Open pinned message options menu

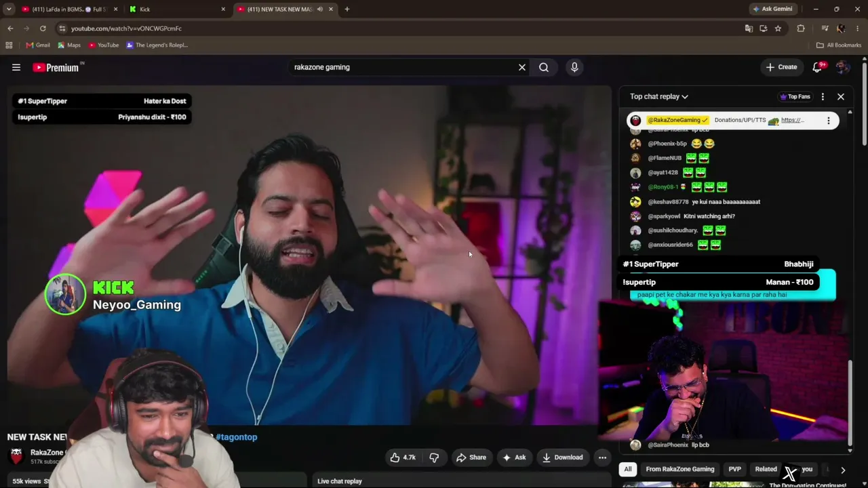tap(829, 121)
